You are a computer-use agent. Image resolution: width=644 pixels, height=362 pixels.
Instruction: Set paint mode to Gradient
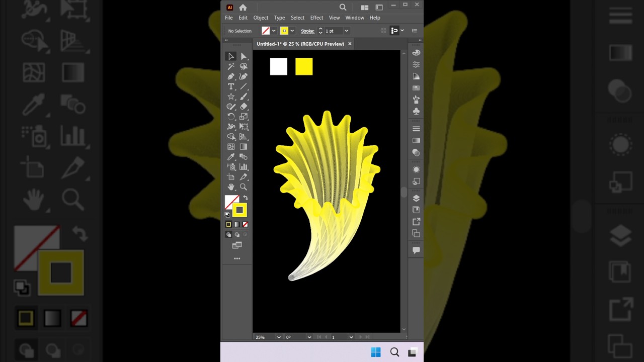pos(237,224)
